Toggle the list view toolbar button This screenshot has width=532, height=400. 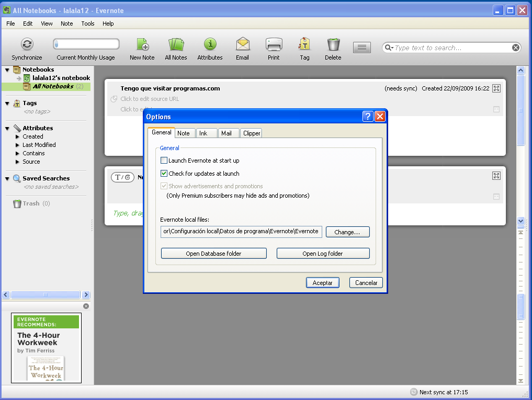361,48
